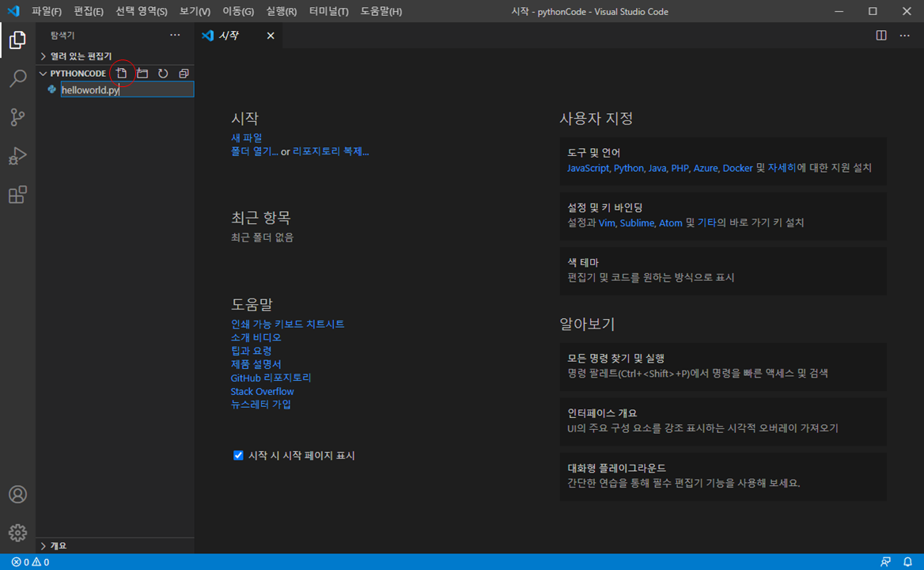
Task: Click the Java language link
Action: pyautogui.click(x=657, y=168)
